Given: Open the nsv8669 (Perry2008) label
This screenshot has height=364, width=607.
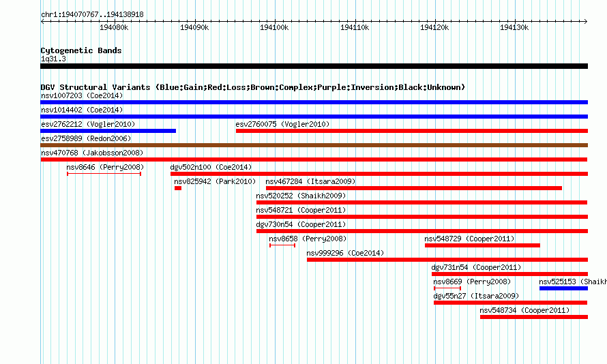Looking at the screenshot, I should coord(472,282).
